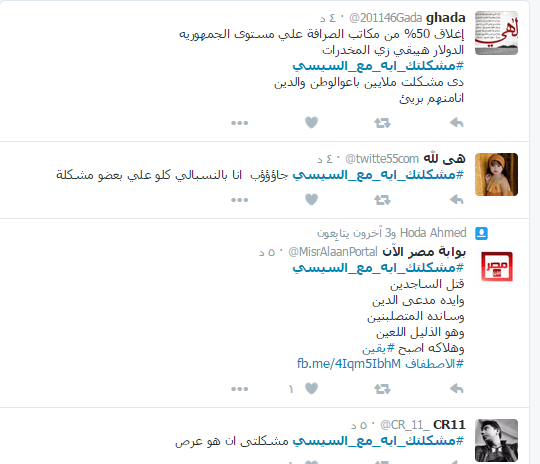Open the MisrAlaanPortal red logo avatar
The height and width of the screenshot is (464, 540).
pos(497,267)
